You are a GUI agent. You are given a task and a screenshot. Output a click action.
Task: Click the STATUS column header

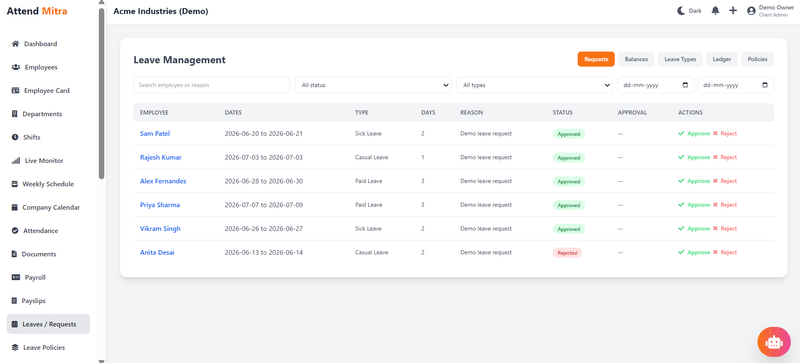563,112
